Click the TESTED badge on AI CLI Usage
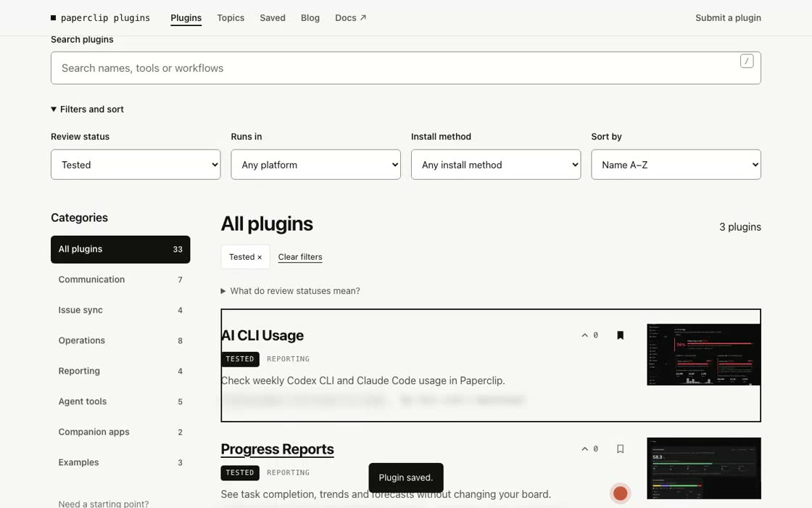The width and height of the screenshot is (812, 508). click(x=240, y=359)
